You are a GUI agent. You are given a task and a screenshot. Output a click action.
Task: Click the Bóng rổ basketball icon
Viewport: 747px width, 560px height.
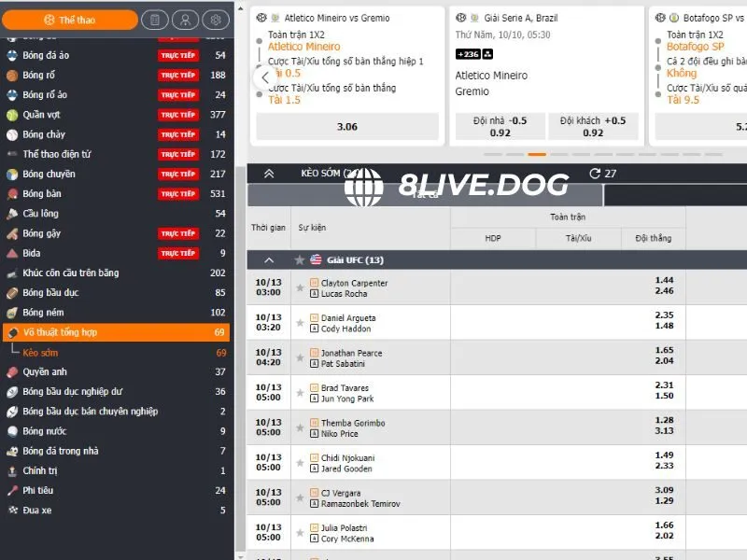12,75
